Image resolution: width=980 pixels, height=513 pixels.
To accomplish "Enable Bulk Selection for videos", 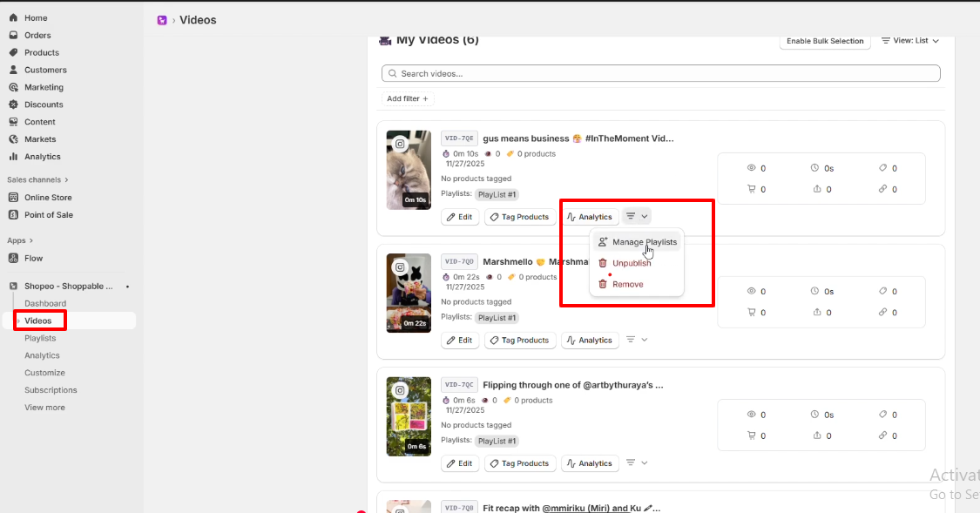I will (824, 41).
